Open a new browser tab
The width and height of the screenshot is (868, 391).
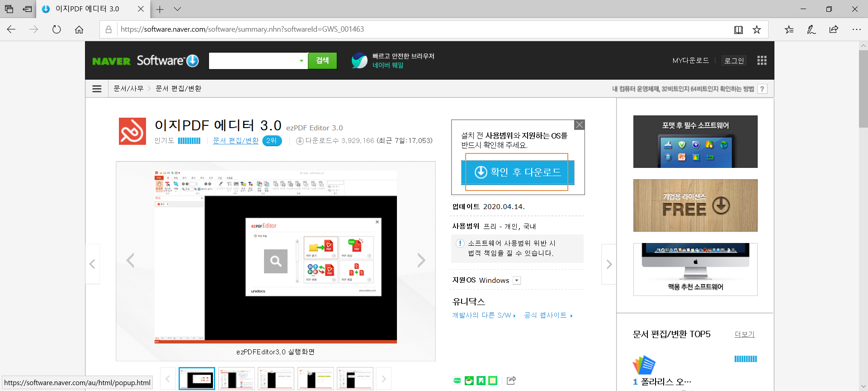tap(160, 9)
